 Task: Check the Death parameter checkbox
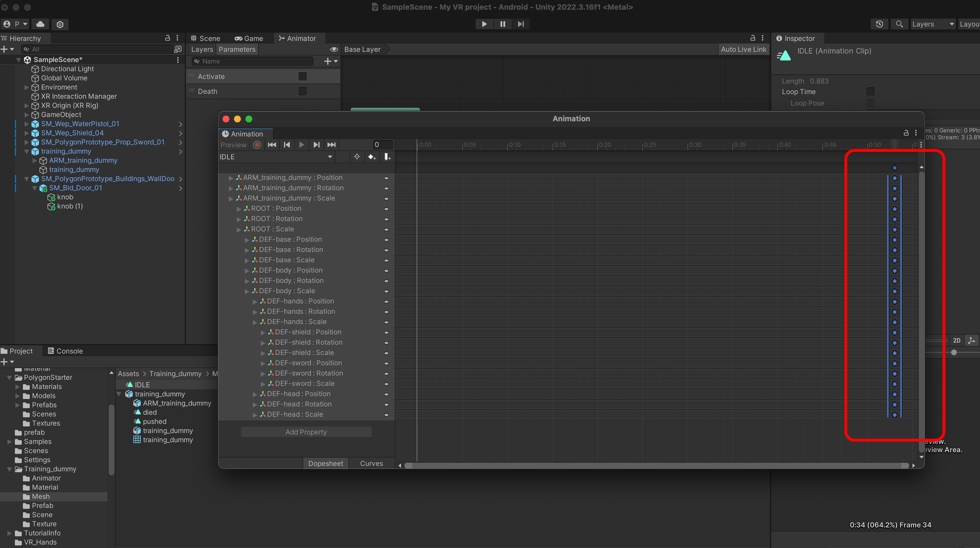coord(302,91)
